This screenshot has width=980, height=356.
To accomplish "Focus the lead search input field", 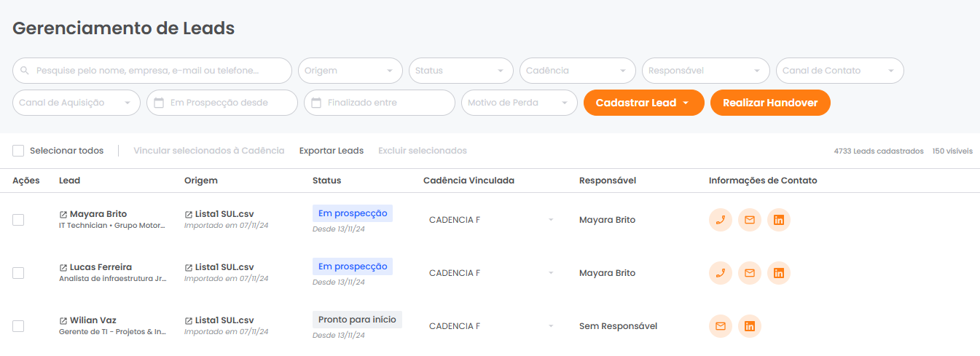I will point(152,71).
